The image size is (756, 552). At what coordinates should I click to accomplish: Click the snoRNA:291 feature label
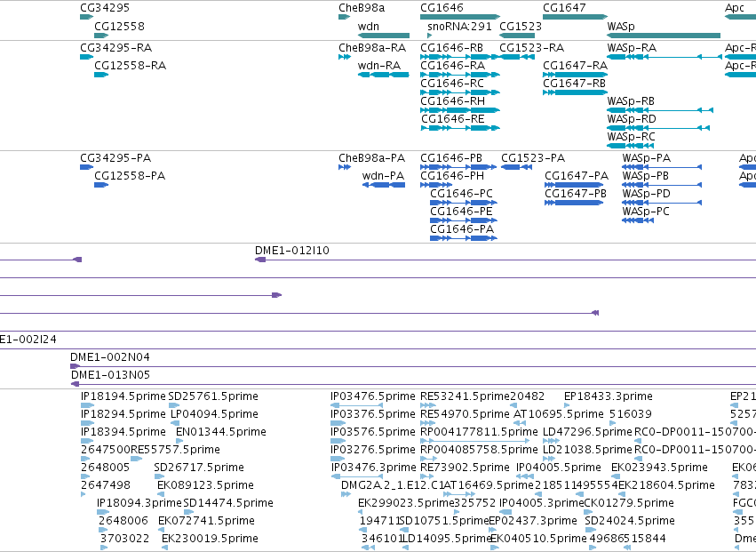459,26
